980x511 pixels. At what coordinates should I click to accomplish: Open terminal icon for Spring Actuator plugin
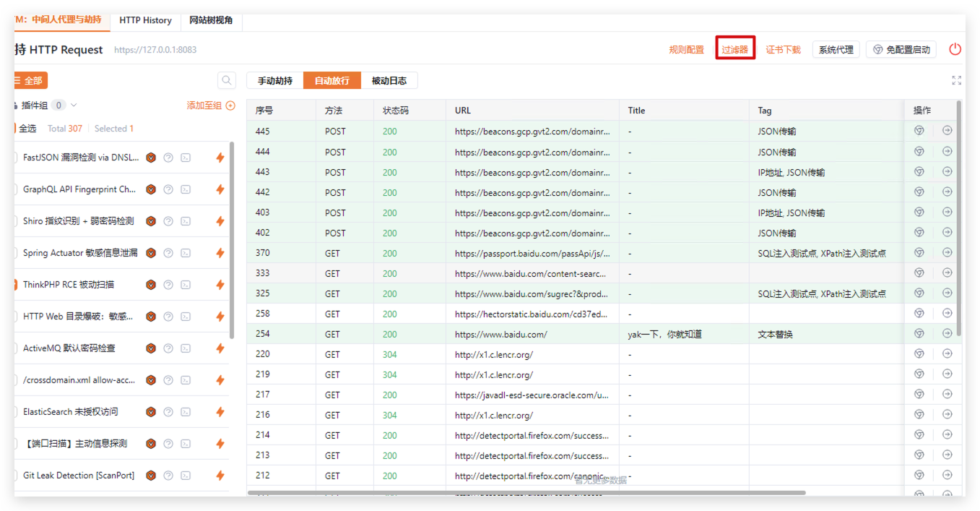186,253
